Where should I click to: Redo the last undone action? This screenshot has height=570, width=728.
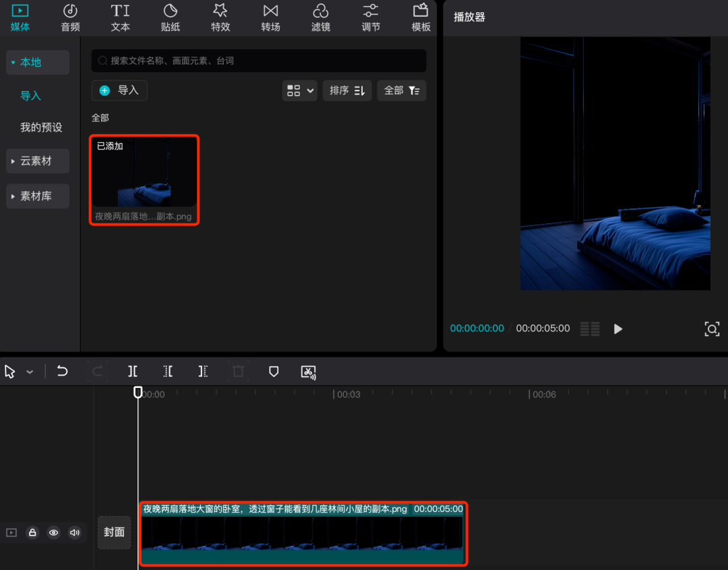click(98, 371)
